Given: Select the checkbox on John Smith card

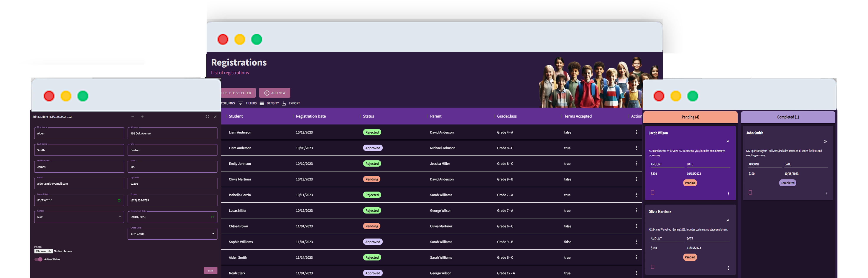Looking at the screenshot, I should 750,193.
